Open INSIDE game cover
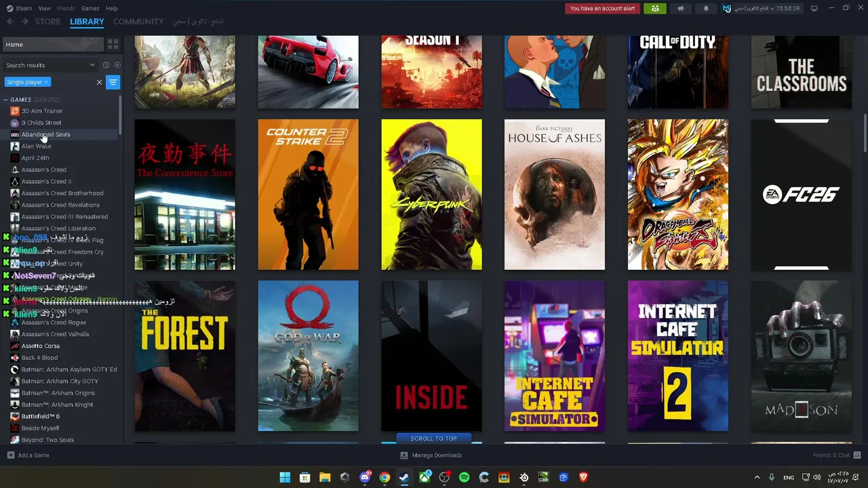Viewport: 868px width, 488px height. pyautogui.click(x=431, y=356)
